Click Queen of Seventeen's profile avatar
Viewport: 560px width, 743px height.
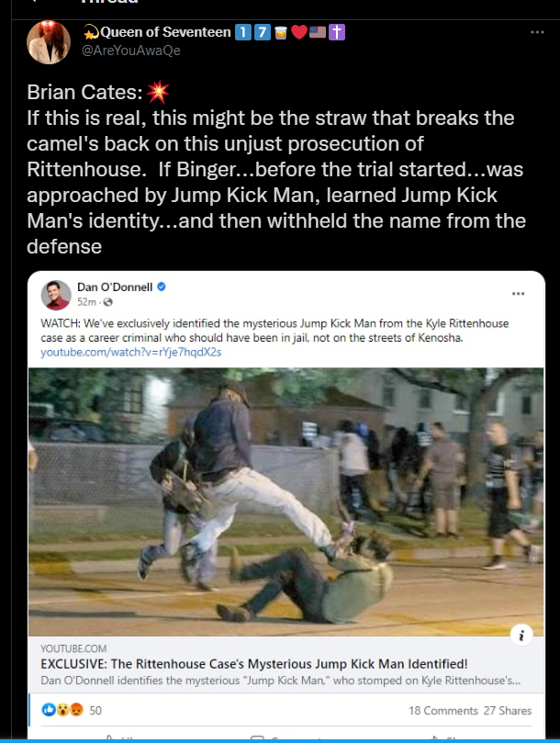tap(49, 42)
